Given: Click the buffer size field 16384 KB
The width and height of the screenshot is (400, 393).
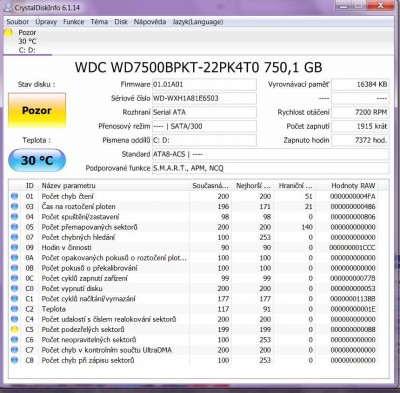Looking at the screenshot, I should pos(360,84).
